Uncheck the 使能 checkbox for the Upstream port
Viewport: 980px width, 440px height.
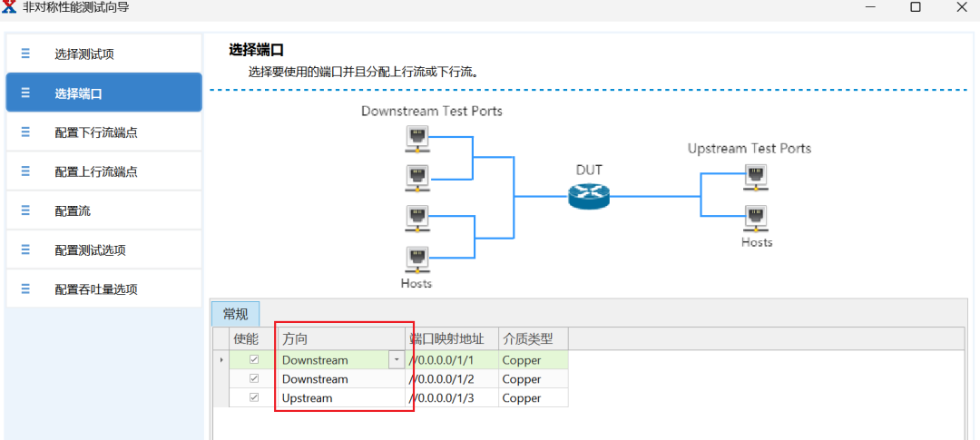[254, 398]
